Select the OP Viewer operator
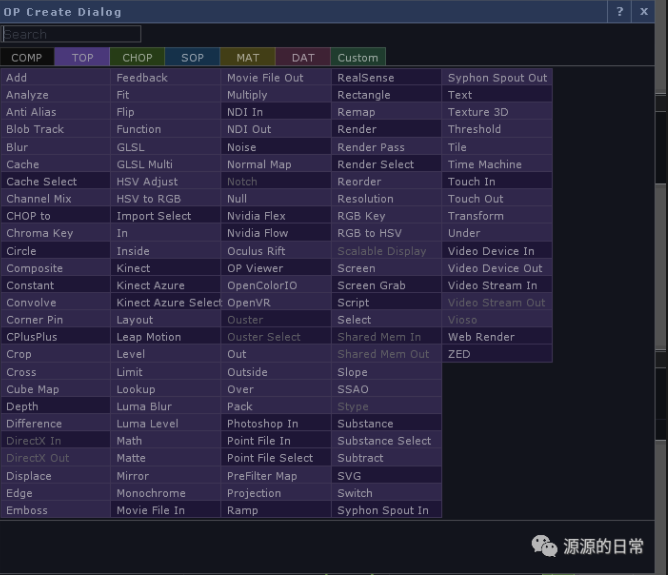 (276, 268)
